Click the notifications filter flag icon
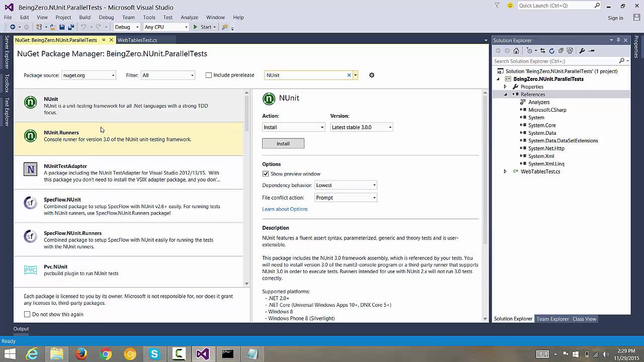The width and height of the screenshot is (644, 362). coord(497,6)
